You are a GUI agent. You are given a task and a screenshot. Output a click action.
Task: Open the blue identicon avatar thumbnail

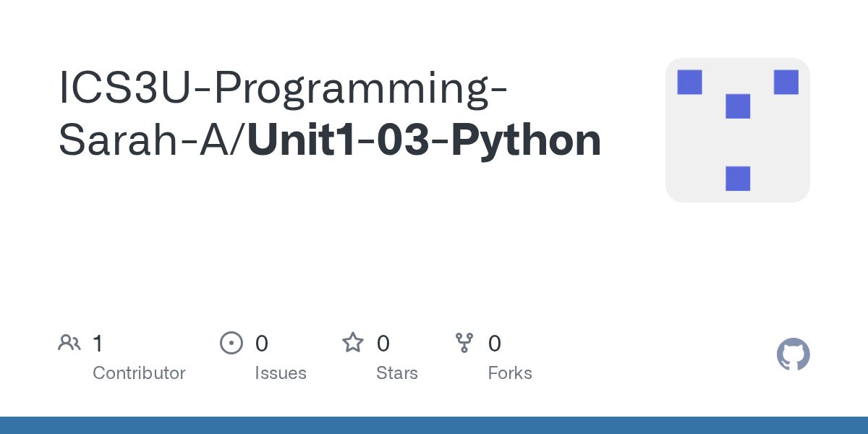click(738, 130)
